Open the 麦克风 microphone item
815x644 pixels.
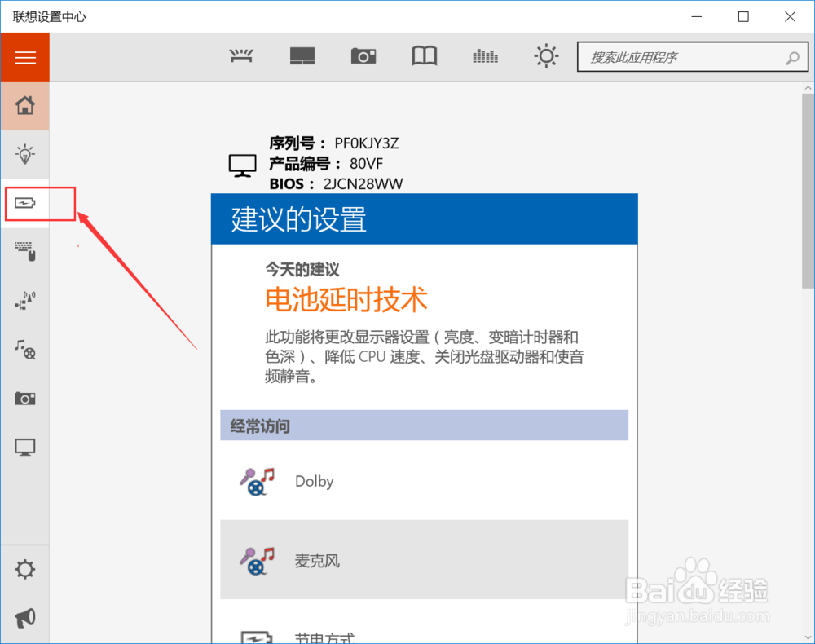[x=424, y=560]
